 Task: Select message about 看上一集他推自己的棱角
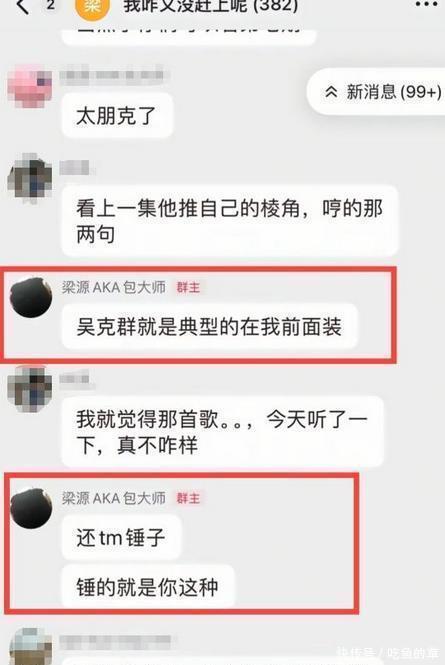(230, 221)
